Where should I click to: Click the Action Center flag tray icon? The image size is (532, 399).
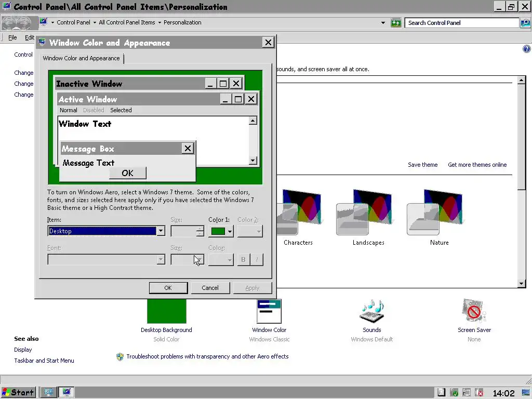[x=441, y=393]
